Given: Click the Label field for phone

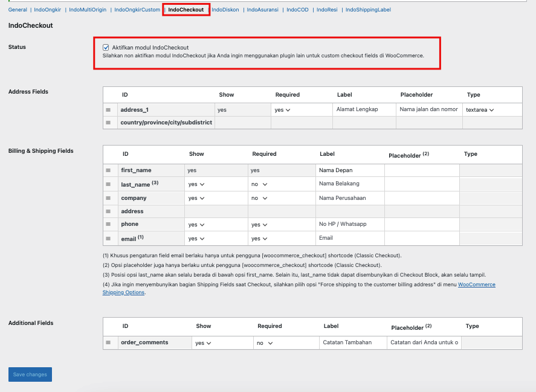Looking at the screenshot, I should coord(349,224).
